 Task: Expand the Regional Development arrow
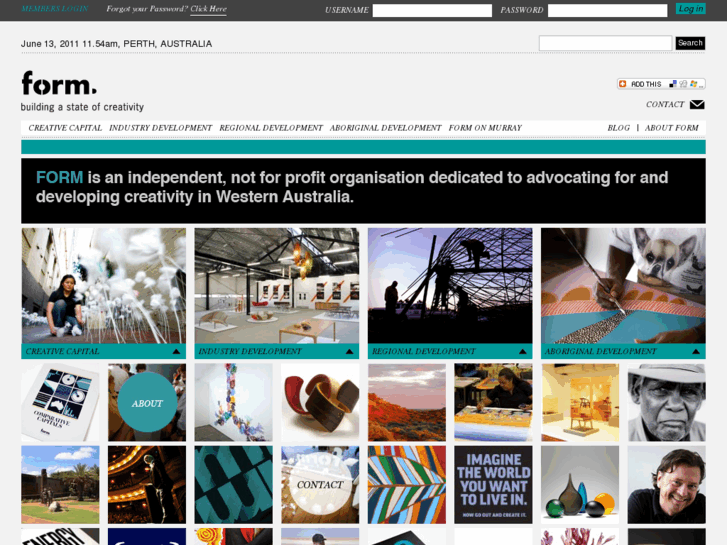tap(523, 352)
